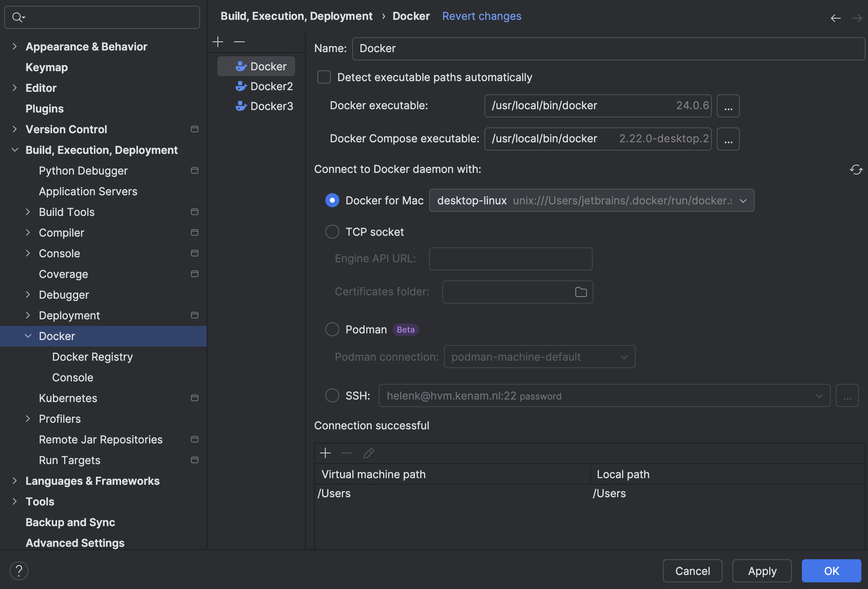Enable Detect executable paths automatically
The height and width of the screenshot is (589, 868).
(324, 77)
